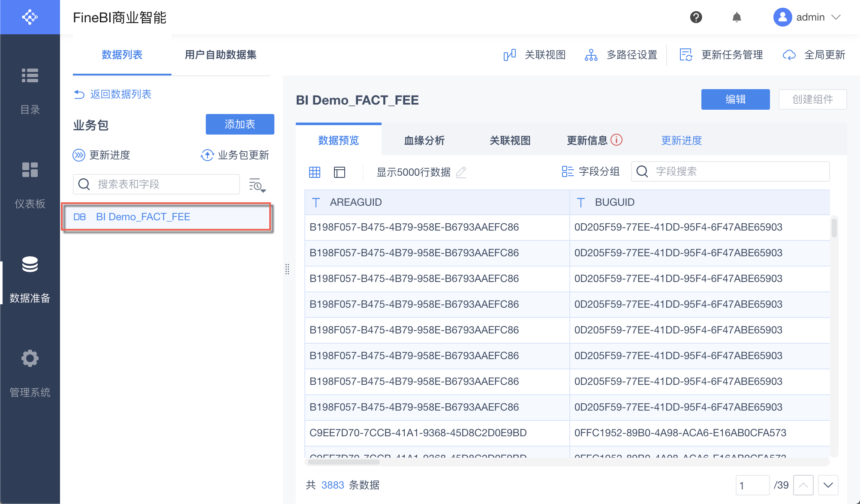The image size is (860, 504).
Task: Click the page number input field
Action: [x=753, y=485]
